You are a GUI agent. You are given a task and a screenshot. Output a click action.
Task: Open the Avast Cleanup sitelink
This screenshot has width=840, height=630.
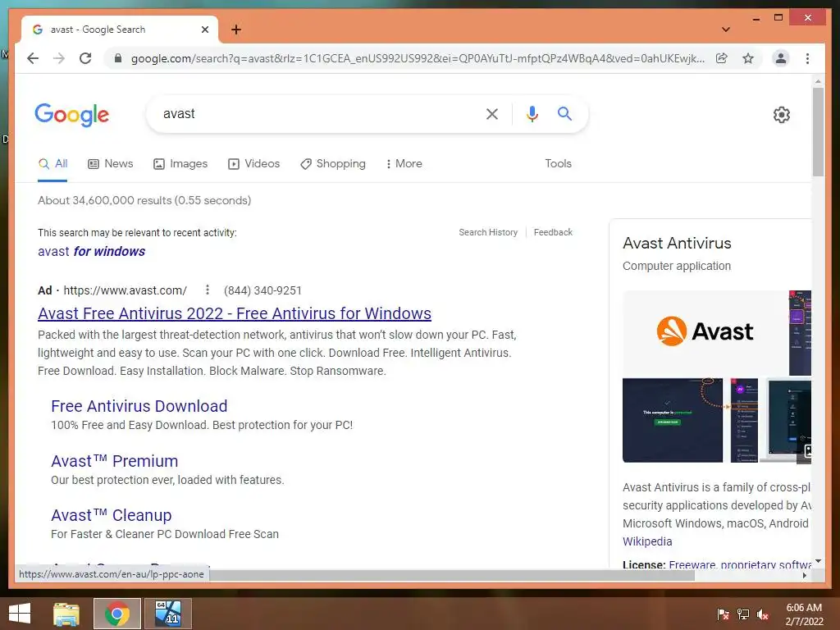coord(112,515)
